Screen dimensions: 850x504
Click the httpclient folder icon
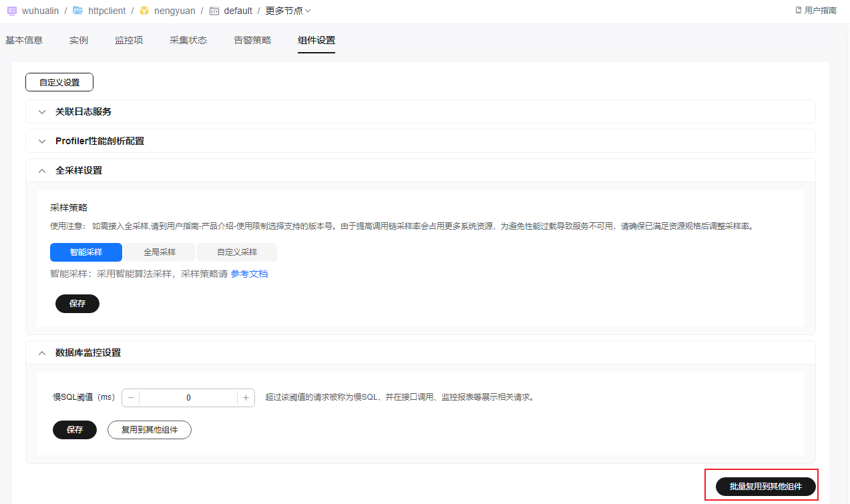[77, 11]
